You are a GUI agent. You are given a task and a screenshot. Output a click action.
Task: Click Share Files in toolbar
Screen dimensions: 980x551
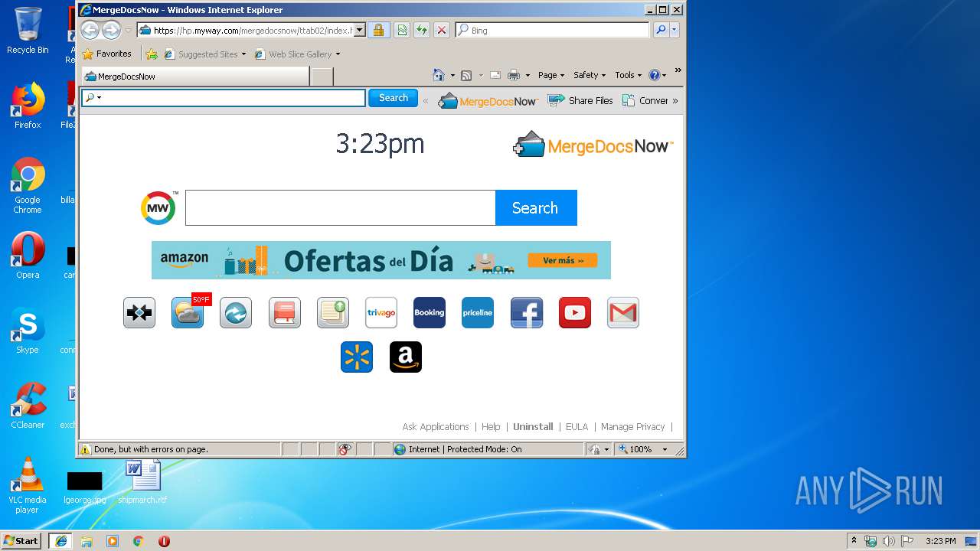tap(580, 100)
